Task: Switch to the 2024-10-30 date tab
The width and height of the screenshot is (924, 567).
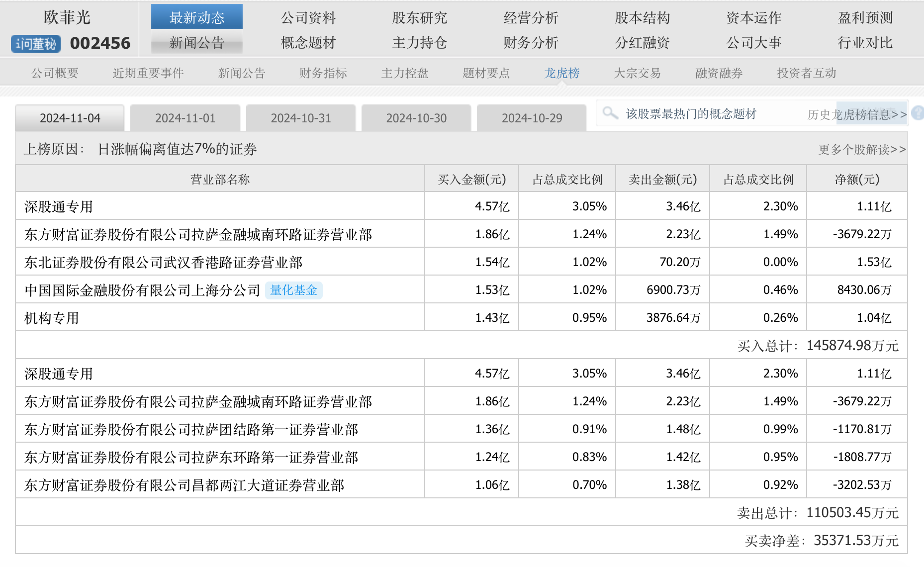Action: pos(416,118)
